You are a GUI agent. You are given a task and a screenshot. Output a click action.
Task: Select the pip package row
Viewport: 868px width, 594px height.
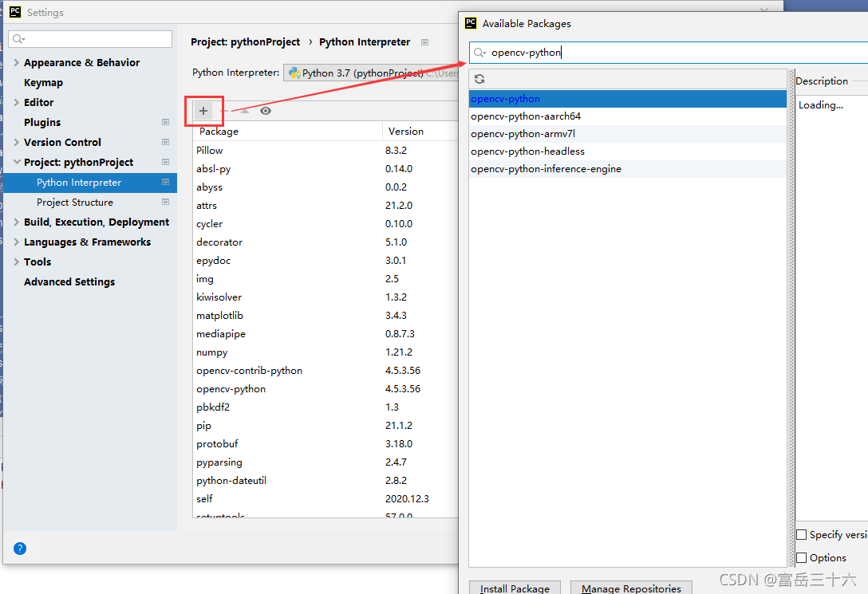(325, 425)
